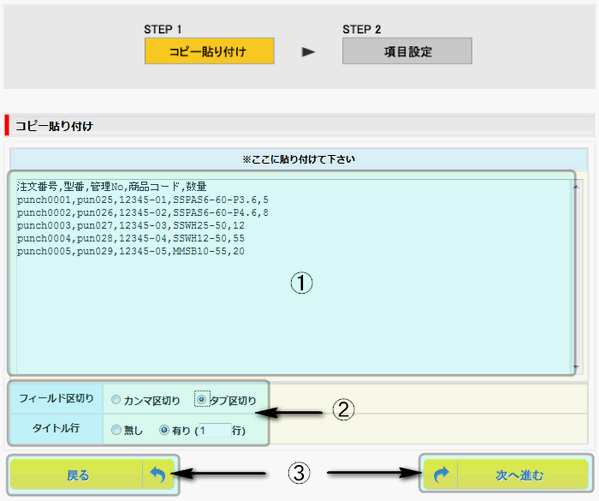Click the blue undo arrow on 戻る
The width and height of the screenshot is (599, 501).
[157, 475]
